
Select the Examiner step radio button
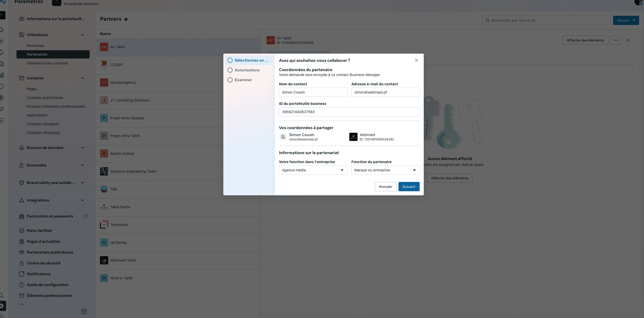230,80
